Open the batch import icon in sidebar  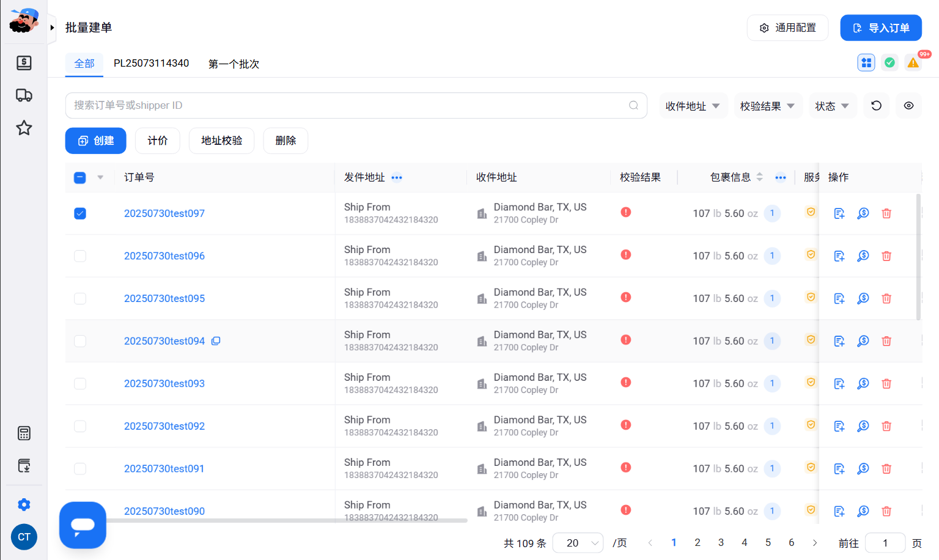coord(24,466)
